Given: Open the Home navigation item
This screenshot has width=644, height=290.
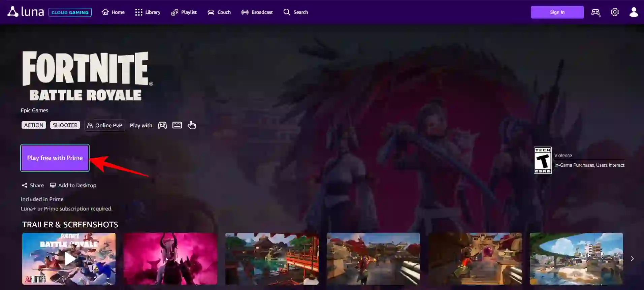Looking at the screenshot, I should pos(113,12).
